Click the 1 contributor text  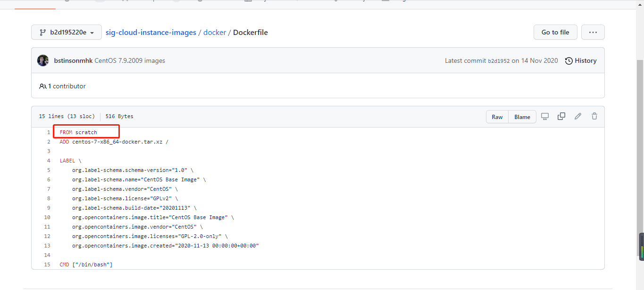point(67,86)
